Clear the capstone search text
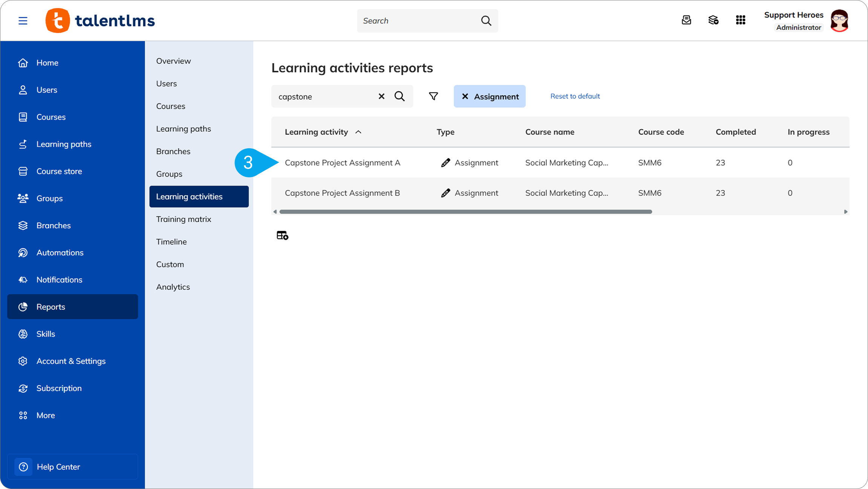 pyautogui.click(x=382, y=96)
